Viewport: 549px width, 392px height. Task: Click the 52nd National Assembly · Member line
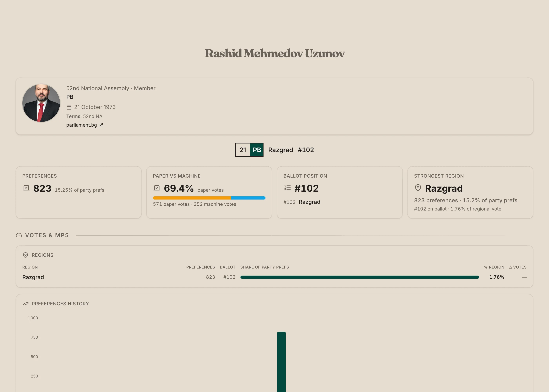pos(111,88)
